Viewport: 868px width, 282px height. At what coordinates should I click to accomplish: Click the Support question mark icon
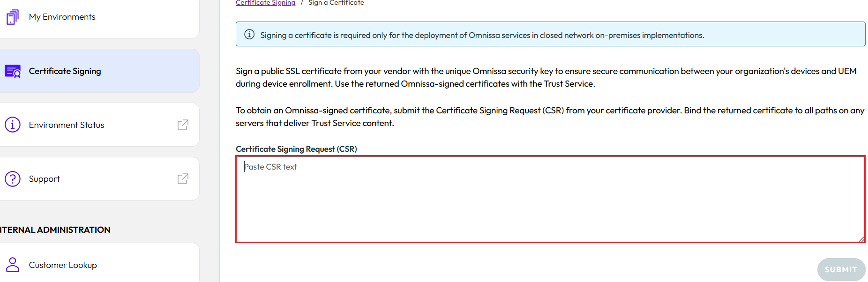click(x=12, y=178)
